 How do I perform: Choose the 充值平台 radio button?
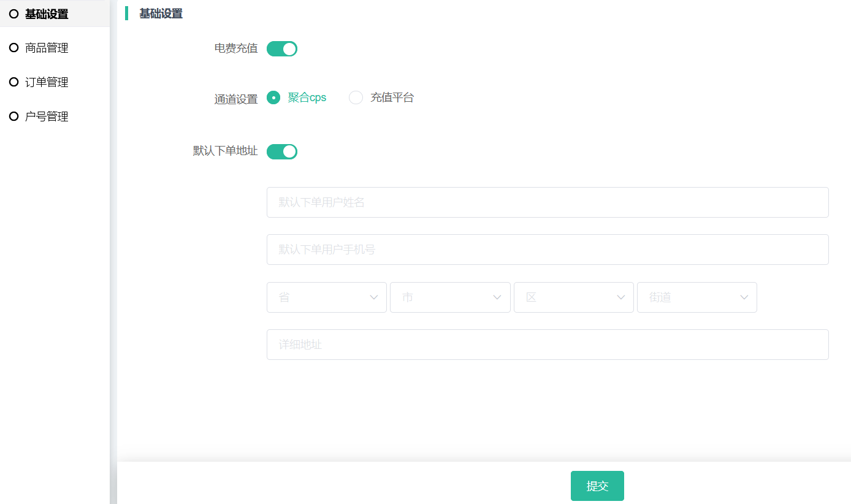356,97
